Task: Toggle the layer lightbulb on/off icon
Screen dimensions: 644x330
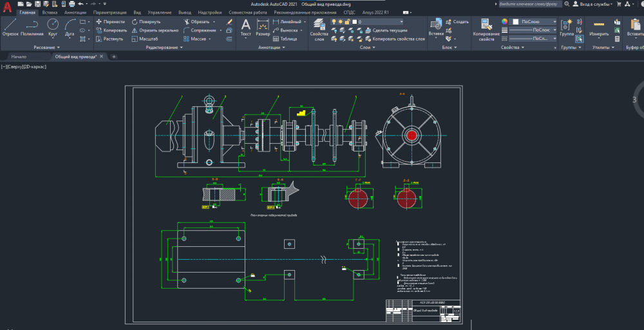Action: coord(334,21)
